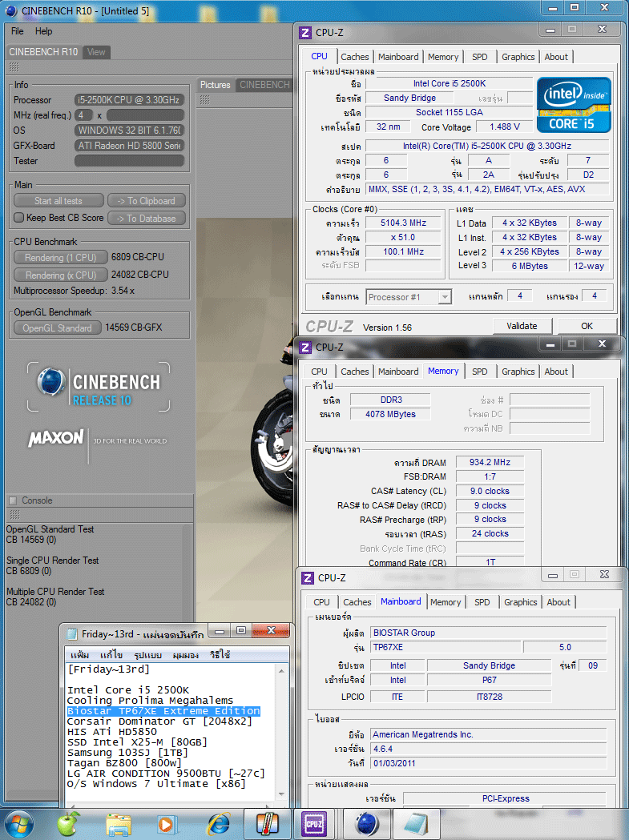Click the Notepad scrollbar down arrow
The image size is (629, 840).
[x=281, y=794]
